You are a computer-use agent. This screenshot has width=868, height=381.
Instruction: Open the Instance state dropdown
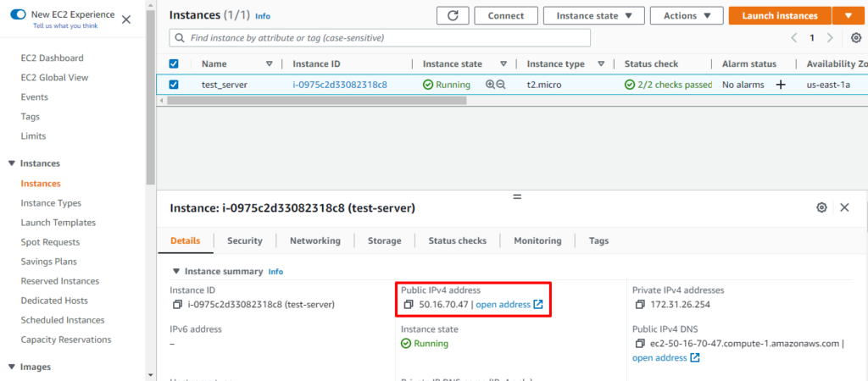pyautogui.click(x=594, y=15)
